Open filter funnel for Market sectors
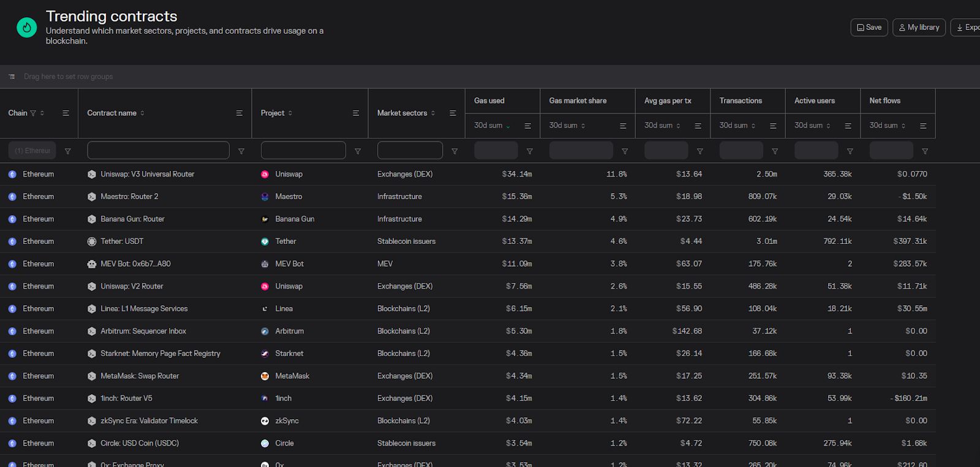Screen dimensions: 980x467 pyautogui.click(x=454, y=151)
